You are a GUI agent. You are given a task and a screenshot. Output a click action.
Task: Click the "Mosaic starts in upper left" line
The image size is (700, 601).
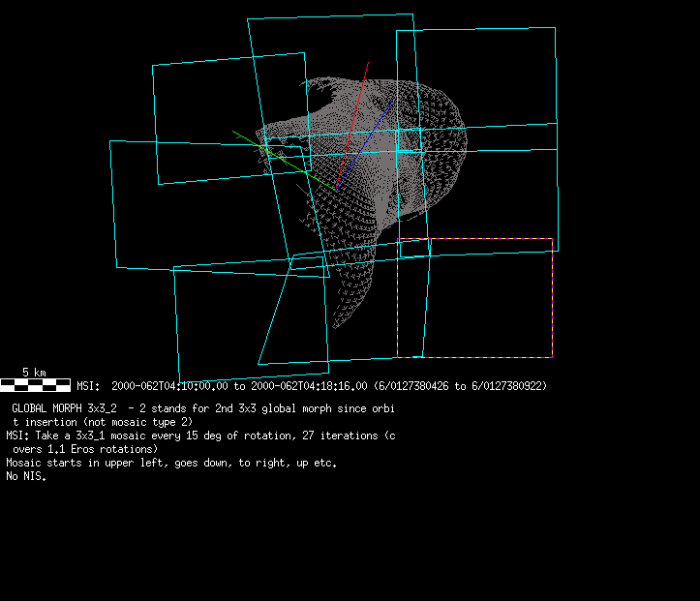point(171,463)
